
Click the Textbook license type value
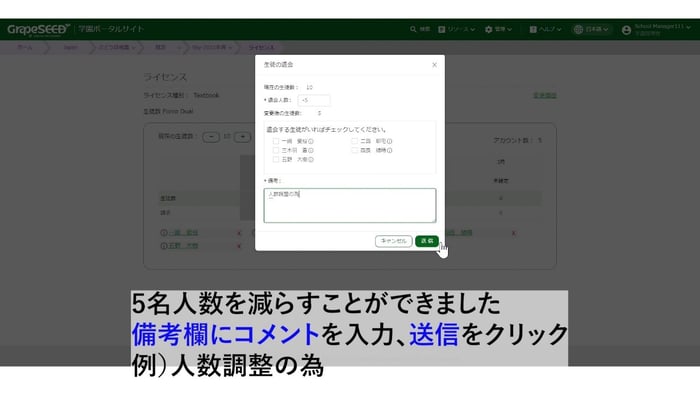pyautogui.click(x=206, y=95)
